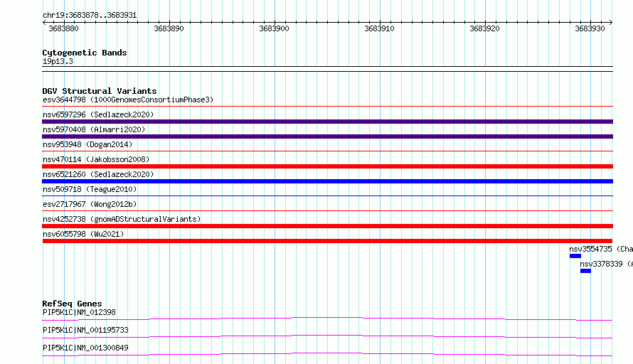Viewport: 633px width, 364px height.
Task: Click the left arrow end of the ruler
Action: (x=44, y=23)
